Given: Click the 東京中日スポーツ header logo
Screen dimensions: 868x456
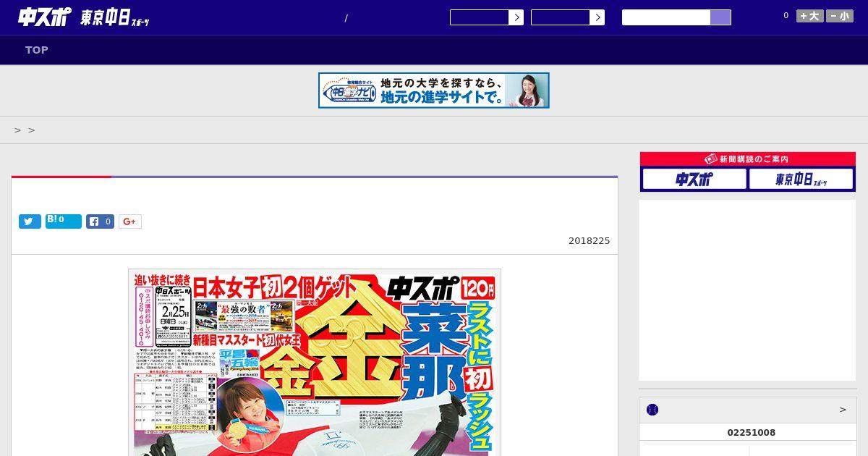Looking at the screenshot, I should pyautogui.click(x=115, y=17).
